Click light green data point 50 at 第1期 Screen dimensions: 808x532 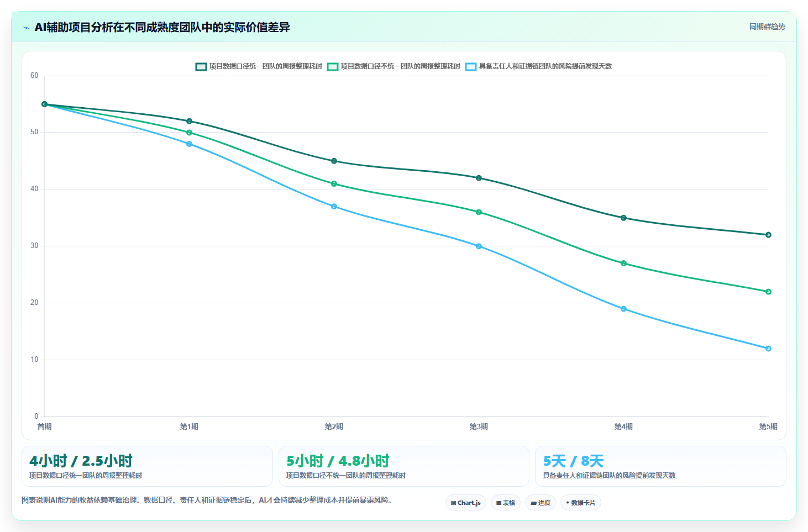pyautogui.click(x=190, y=133)
